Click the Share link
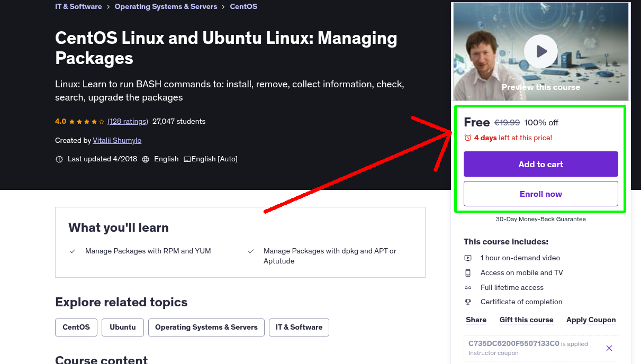 (x=476, y=320)
